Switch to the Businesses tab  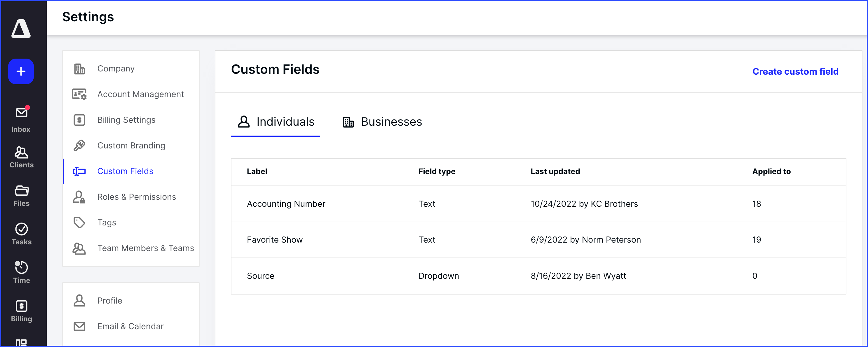point(382,122)
